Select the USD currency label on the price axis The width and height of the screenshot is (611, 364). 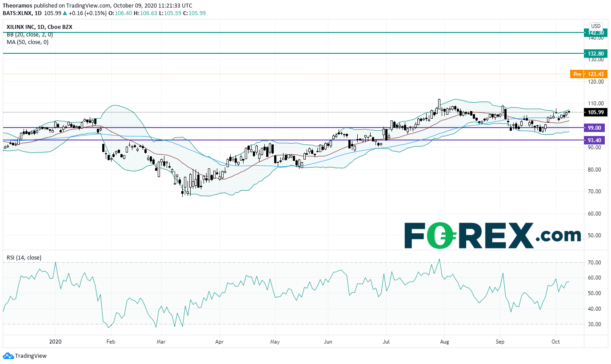[596, 26]
